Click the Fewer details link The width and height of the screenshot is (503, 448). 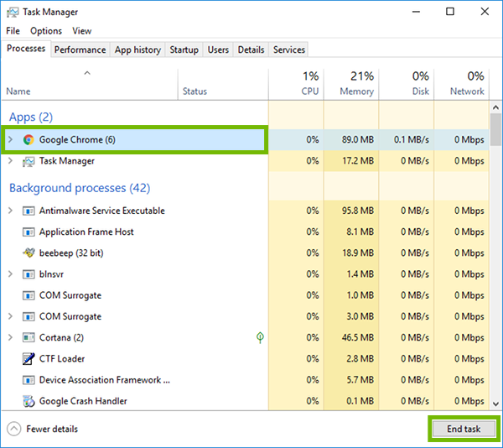tap(52, 429)
